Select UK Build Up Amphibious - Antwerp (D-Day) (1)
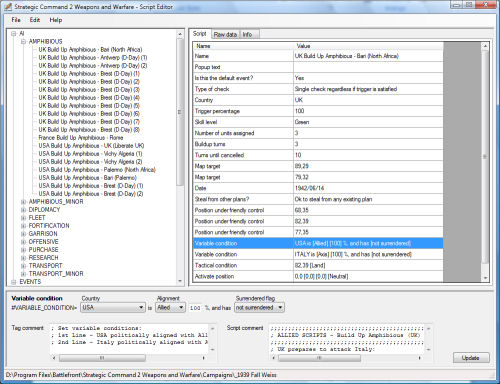This screenshot has width=500, height=384. (93, 58)
